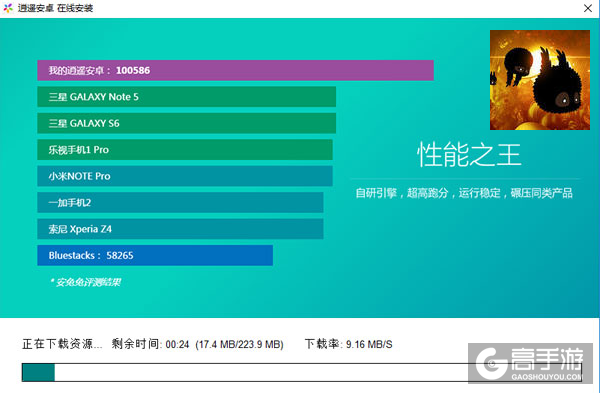Click the 性能之王 headline text
The width and height of the screenshot is (600, 393).
click(469, 155)
